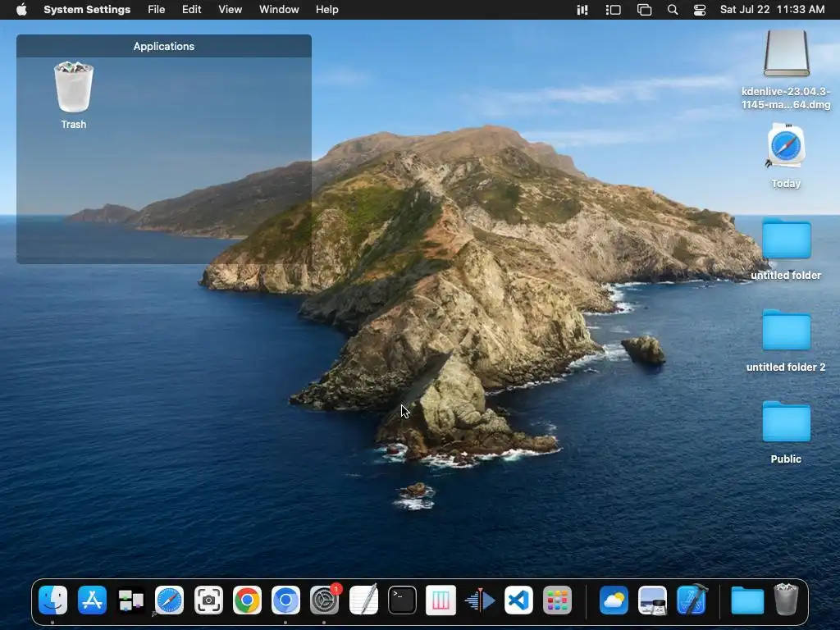The height and width of the screenshot is (630, 840).
Task: Open Safari in the dock
Action: click(170, 600)
